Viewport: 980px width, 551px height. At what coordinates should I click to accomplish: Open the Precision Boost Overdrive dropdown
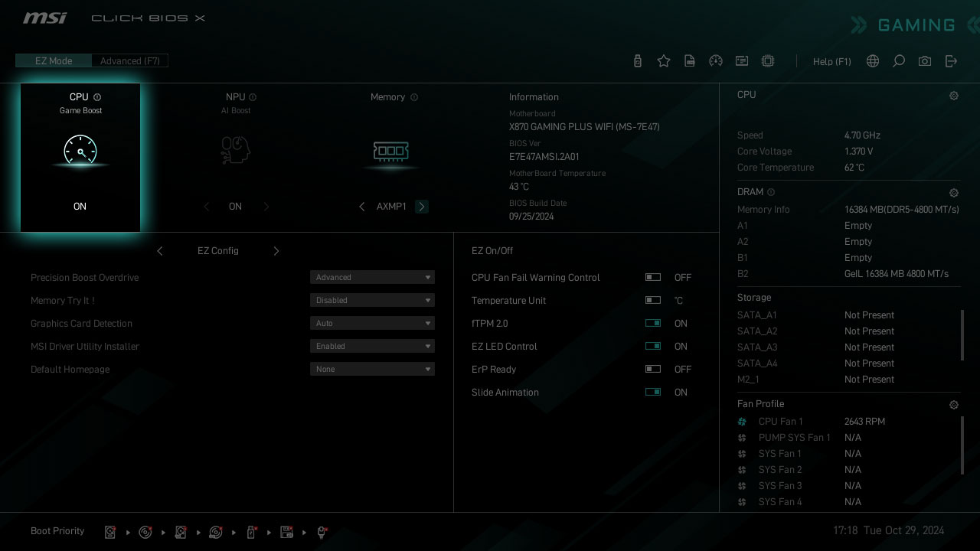(x=372, y=278)
